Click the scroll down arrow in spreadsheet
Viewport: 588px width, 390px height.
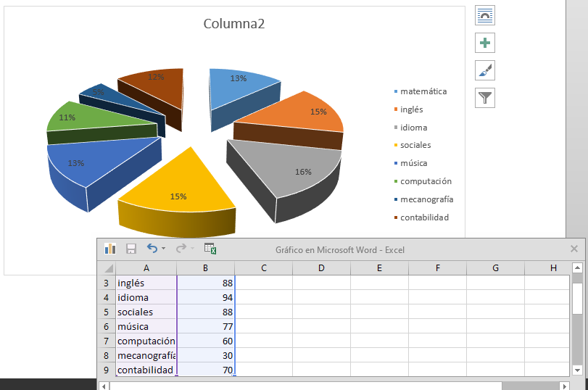[x=578, y=370]
